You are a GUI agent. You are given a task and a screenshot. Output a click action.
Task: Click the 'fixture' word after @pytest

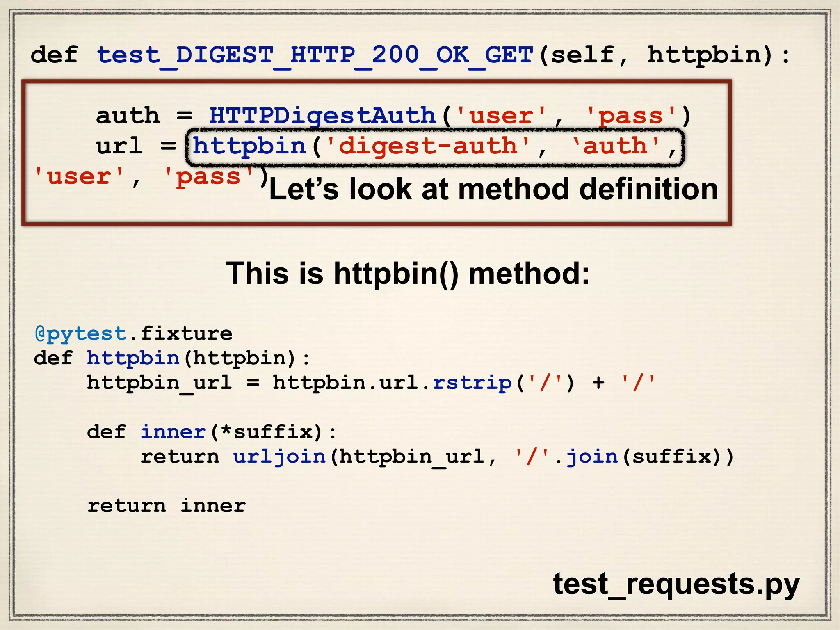click(x=187, y=333)
